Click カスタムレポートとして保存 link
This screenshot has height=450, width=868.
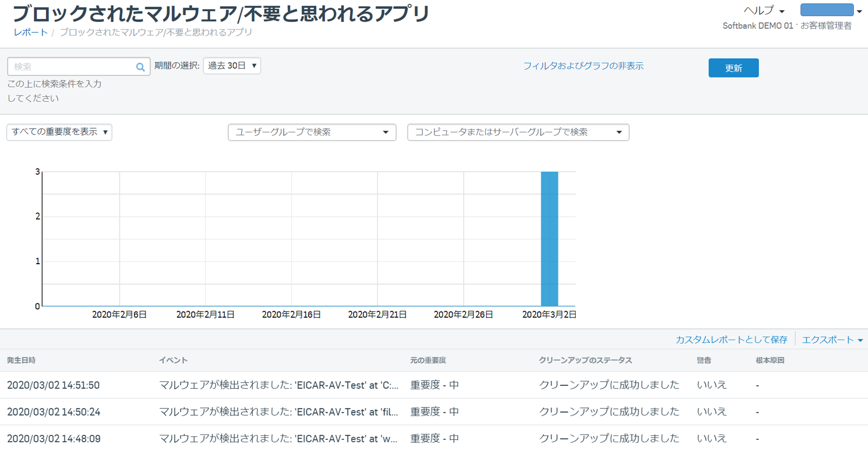tap(731, 339)
